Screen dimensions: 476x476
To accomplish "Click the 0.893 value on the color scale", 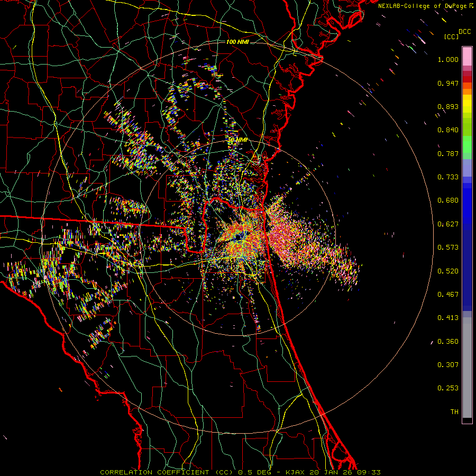I will pyautogui.click(x=448, y=106).
